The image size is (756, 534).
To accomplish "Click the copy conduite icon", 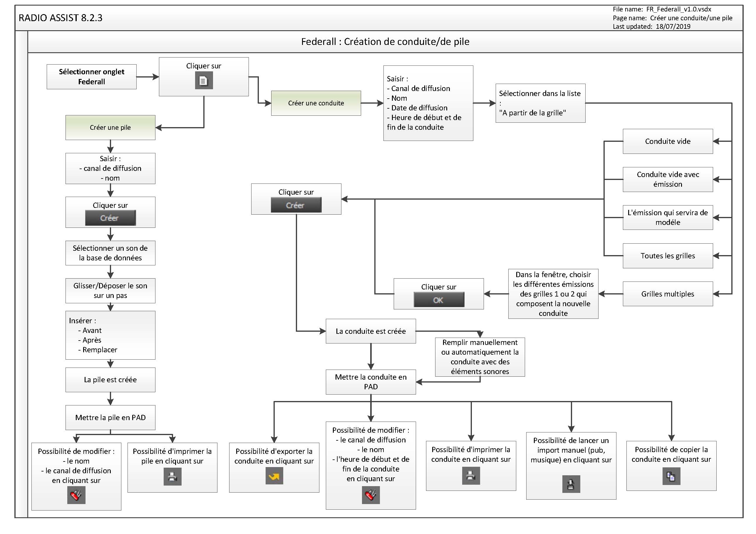I will (671, 476).
